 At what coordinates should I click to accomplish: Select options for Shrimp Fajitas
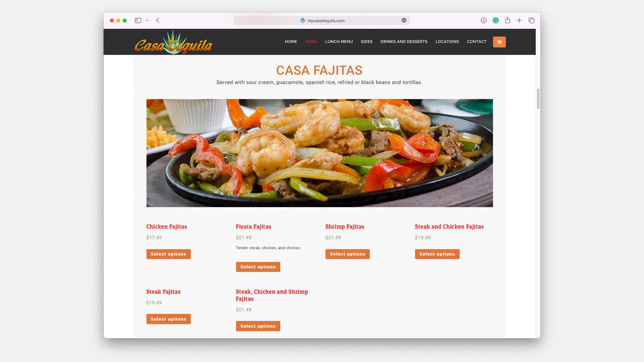(347, 254)
